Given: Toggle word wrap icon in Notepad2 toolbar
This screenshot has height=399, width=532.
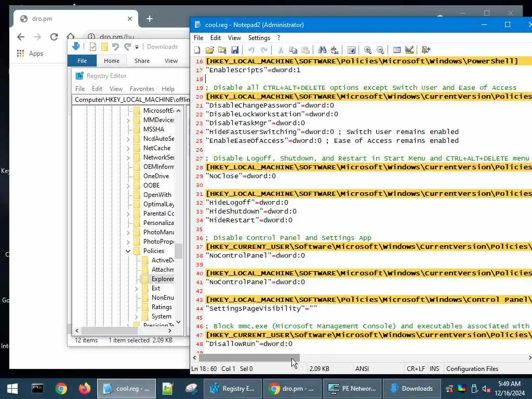Looking at the screenshot, I should (351, 50).
